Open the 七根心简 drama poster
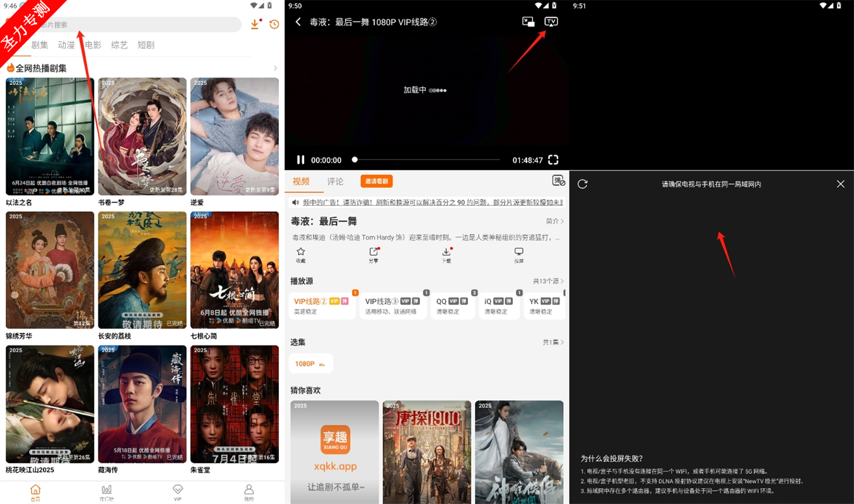 235,270
